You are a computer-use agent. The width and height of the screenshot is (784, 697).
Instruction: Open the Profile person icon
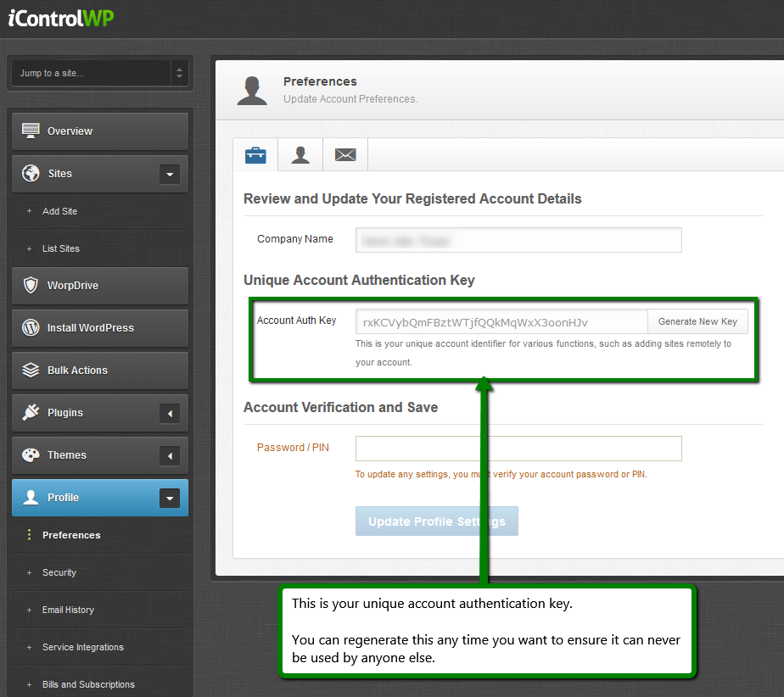coord(31,498)
